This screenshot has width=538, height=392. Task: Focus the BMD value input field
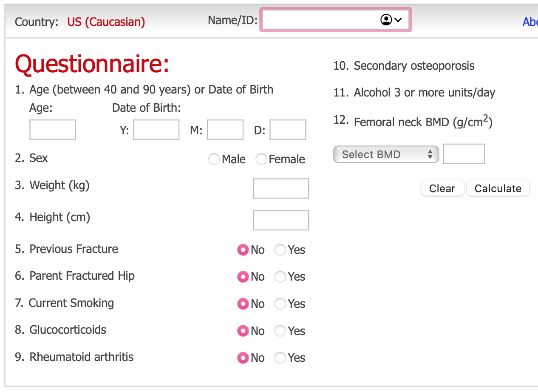(x=464, y=154)
